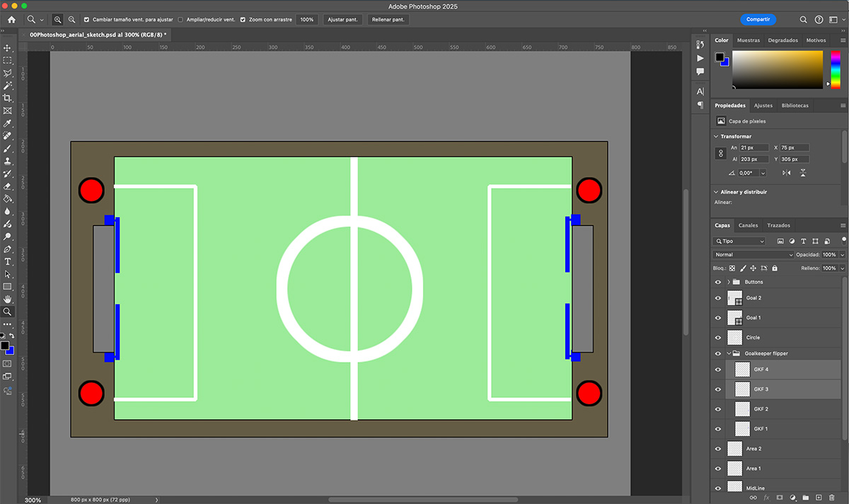Screen dimensions: 849x504
Task: Open the Search icon at top right
Action: (803, 20)
